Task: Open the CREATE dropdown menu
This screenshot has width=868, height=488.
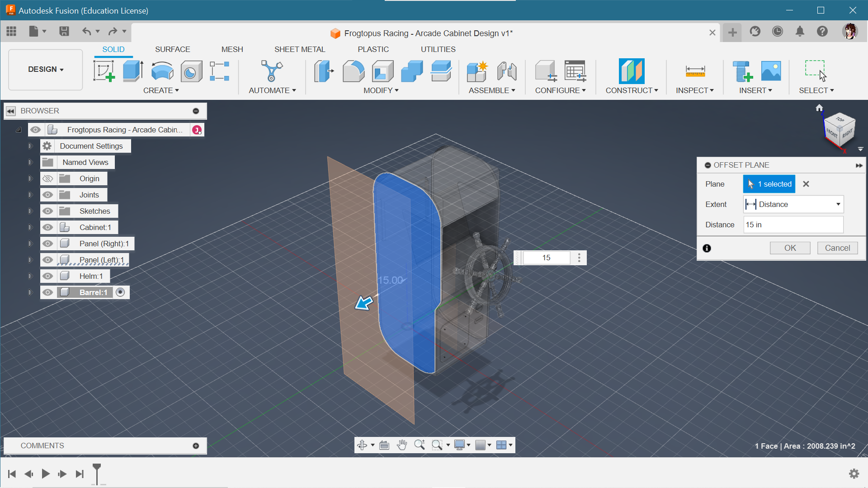Action: click(x=161, y=90)
